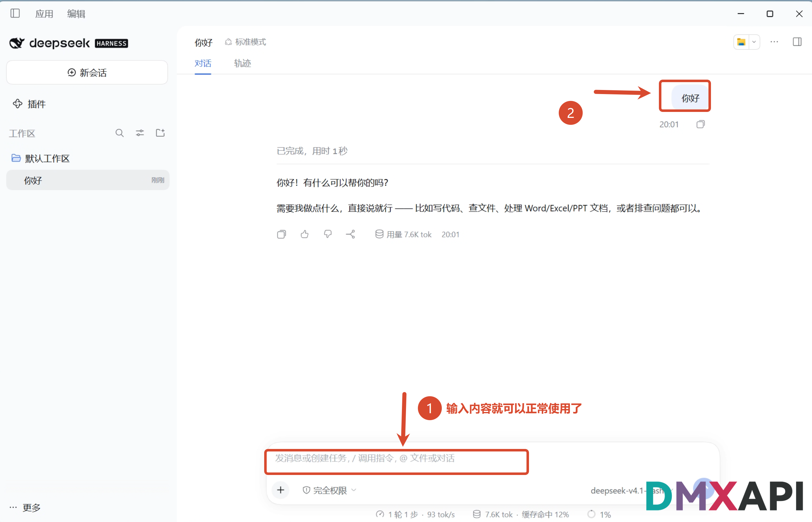This screenshot has width=812, height=522.
Task: Click the 7.6K tok cache status
Action: coord(521,514)
